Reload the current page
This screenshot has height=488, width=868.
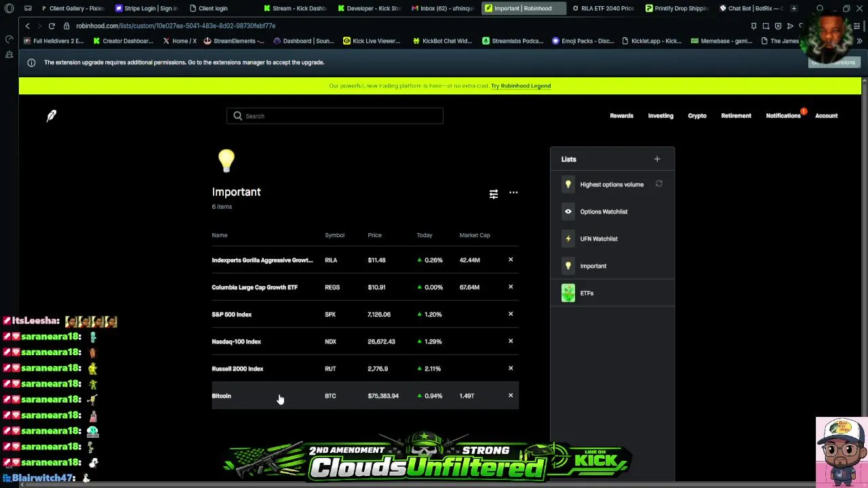52,26
